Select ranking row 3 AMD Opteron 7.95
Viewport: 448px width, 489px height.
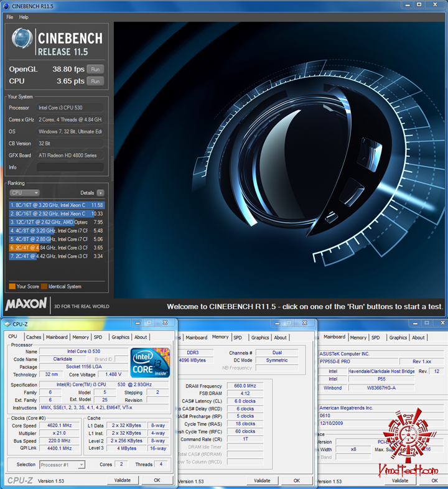[57, 222]
